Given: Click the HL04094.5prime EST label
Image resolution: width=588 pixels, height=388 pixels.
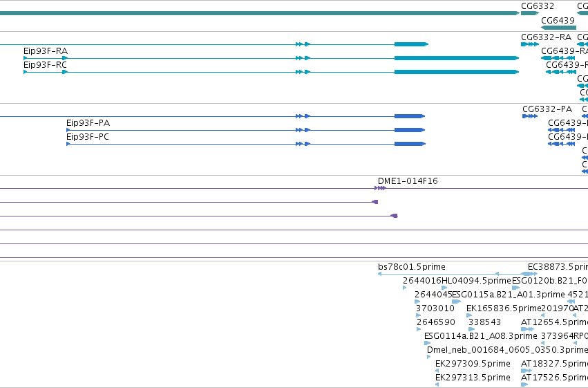Looking at the screenshot, I should (476, 281).
